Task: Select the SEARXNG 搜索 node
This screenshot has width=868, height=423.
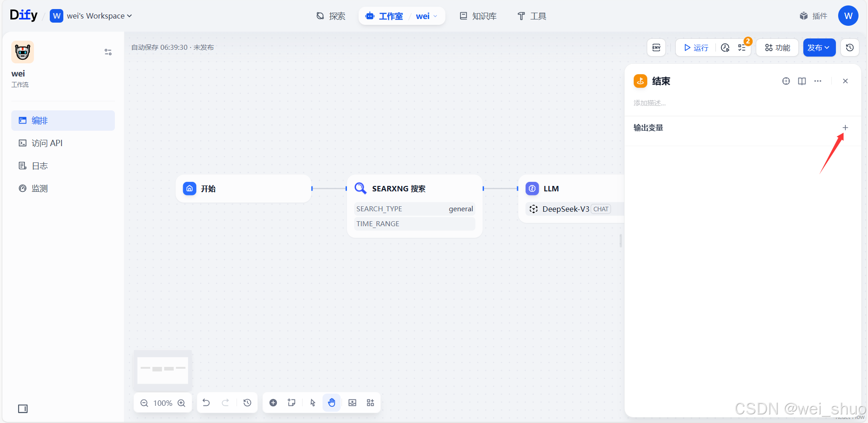Action: point(414,206)
